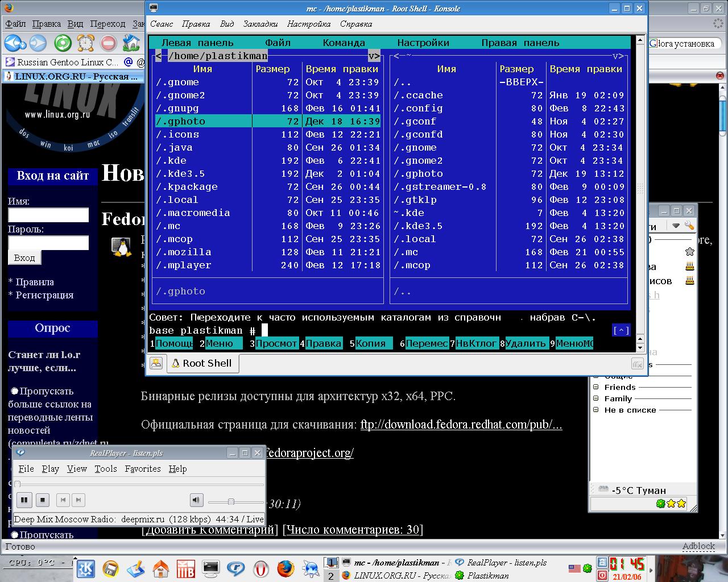Adjust RealPlayer volume slider
The height and width of the screenshot is (582, 728).
tap(231, 501)
